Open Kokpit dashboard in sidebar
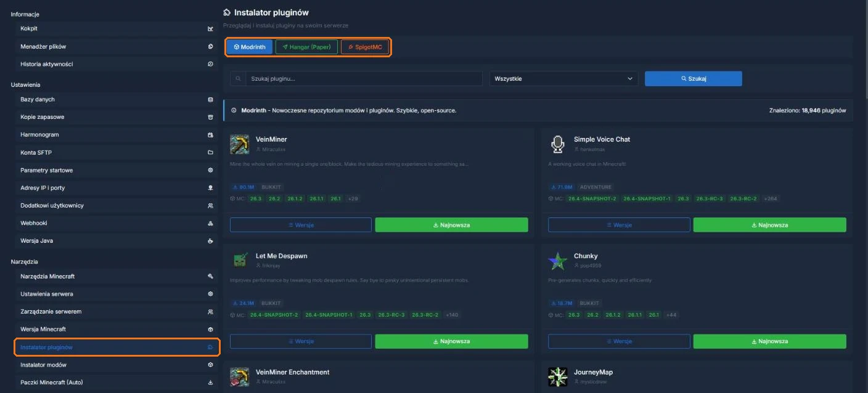This screenshot has width=868, height=393. [117, 28]
